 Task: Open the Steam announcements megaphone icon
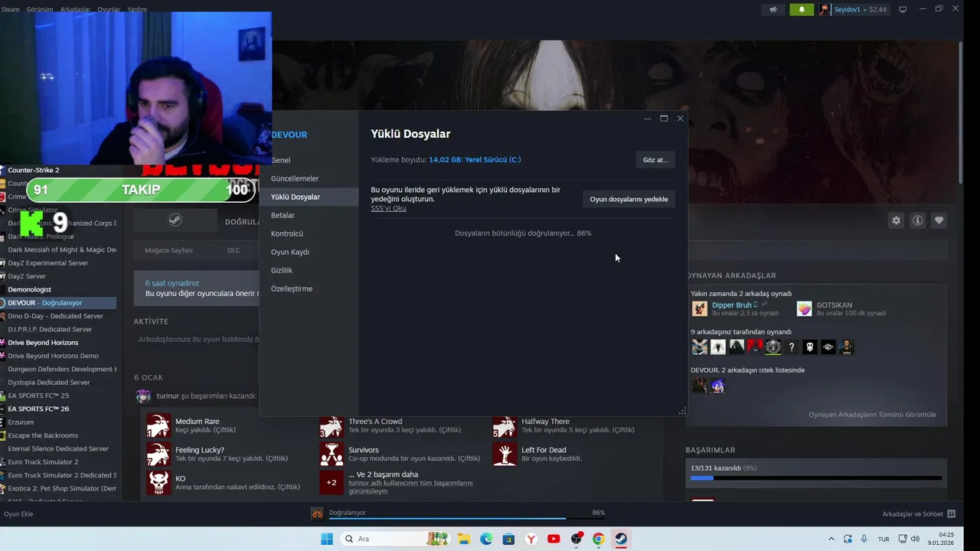coord(773,9)
